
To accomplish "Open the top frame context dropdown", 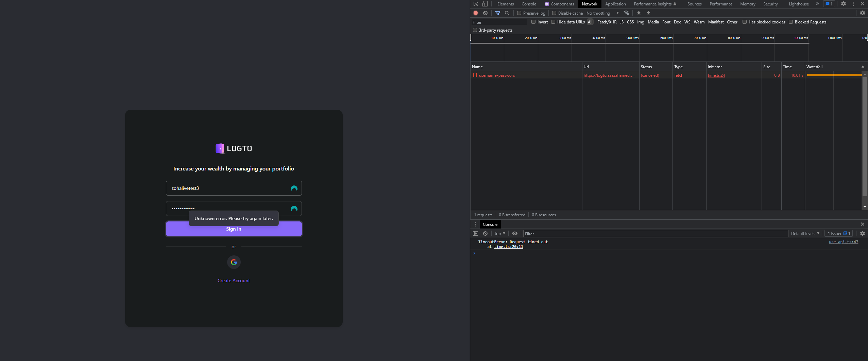I will (499, 233).
